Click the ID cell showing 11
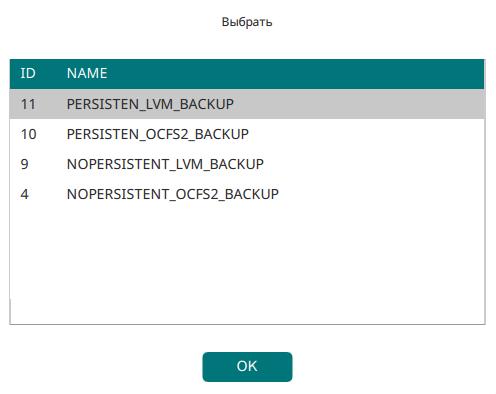This screenshot has width=496, height=394. point(28,104)
